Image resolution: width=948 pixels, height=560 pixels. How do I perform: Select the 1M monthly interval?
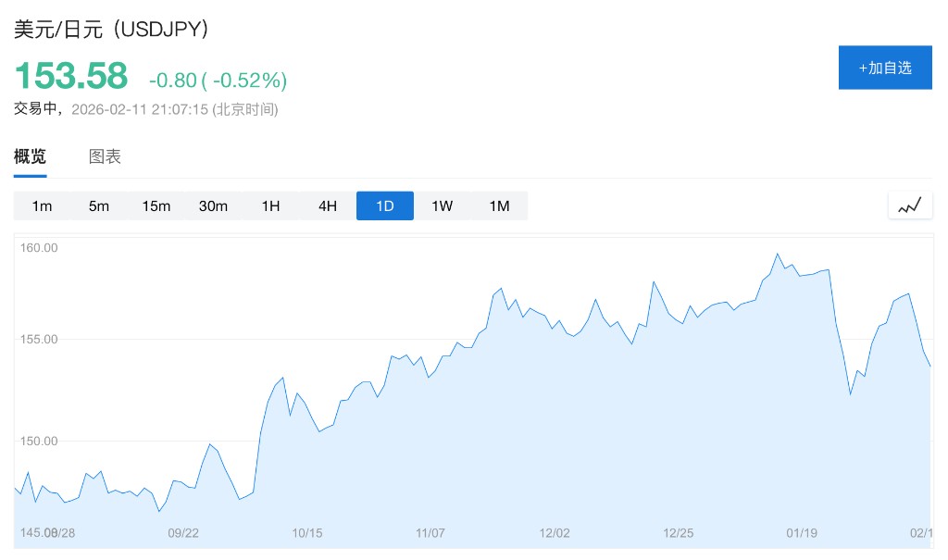tap(499, 205)
